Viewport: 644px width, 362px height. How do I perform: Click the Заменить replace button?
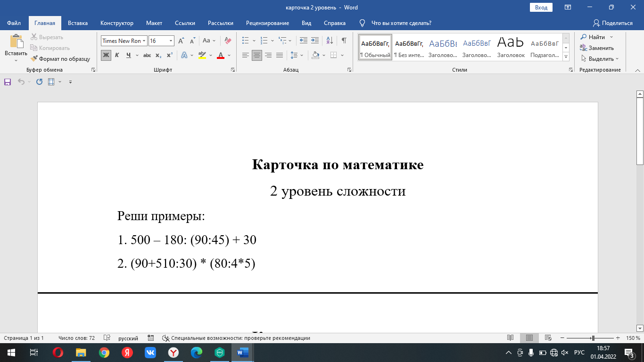pos(597,48)
